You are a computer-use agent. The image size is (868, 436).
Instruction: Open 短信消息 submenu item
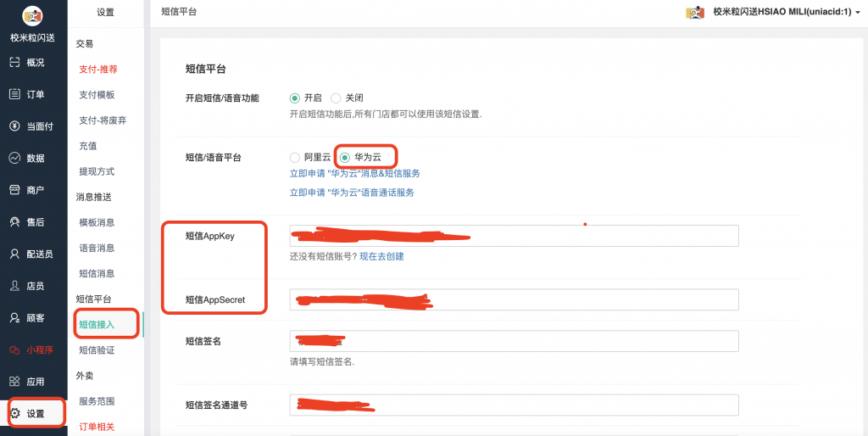click(97, 273)
